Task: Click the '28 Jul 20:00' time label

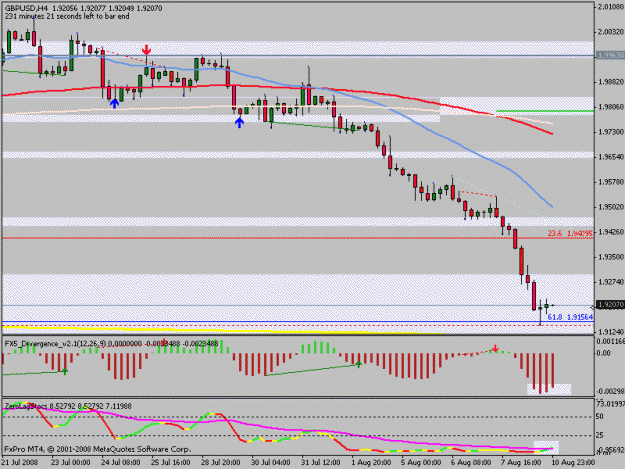Action: click(x=221, y=463)
